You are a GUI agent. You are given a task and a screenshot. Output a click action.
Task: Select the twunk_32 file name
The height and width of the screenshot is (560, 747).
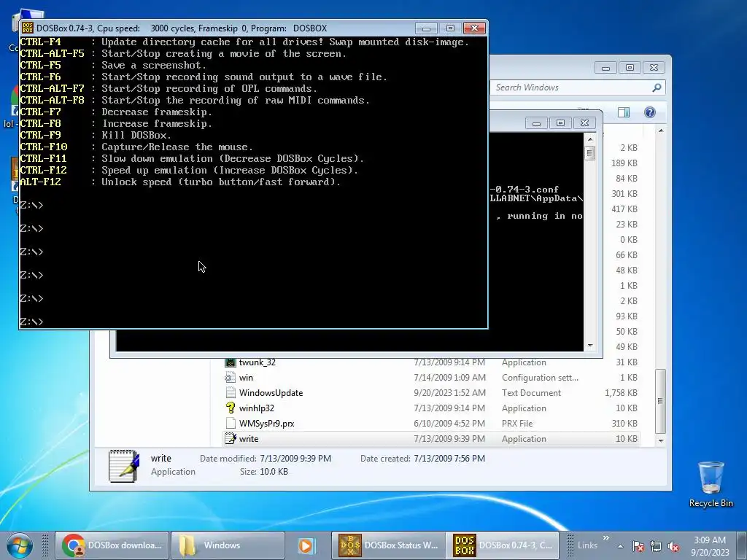[x=258, y=362]
